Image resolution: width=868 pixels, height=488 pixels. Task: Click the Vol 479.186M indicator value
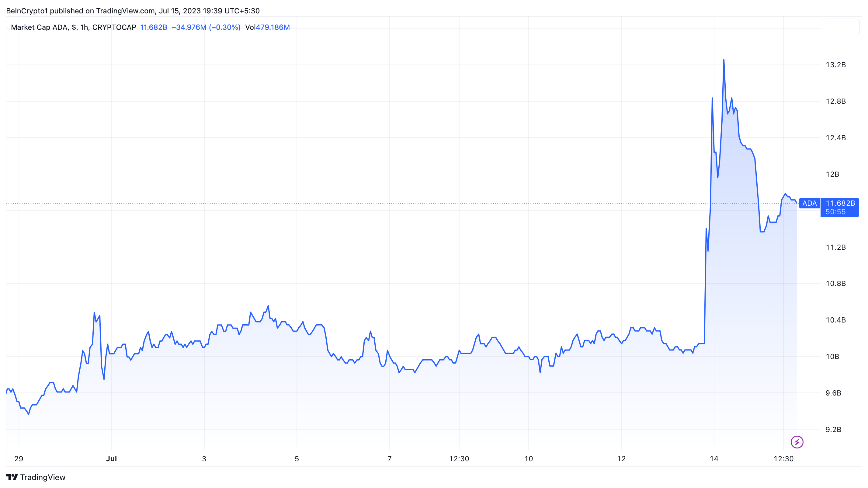268,27
